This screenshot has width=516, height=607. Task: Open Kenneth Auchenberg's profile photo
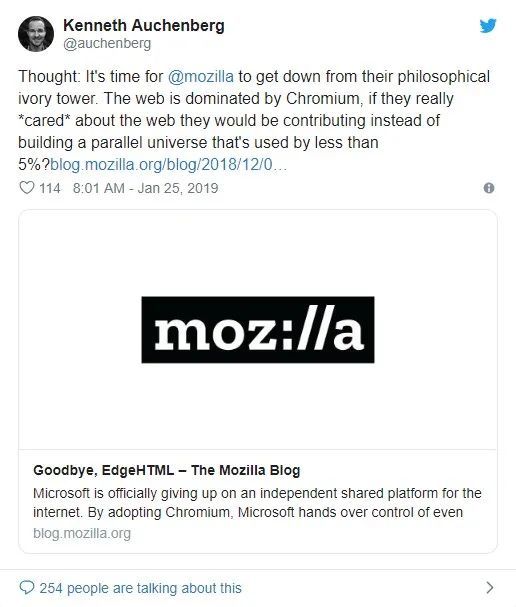point(36,34)
